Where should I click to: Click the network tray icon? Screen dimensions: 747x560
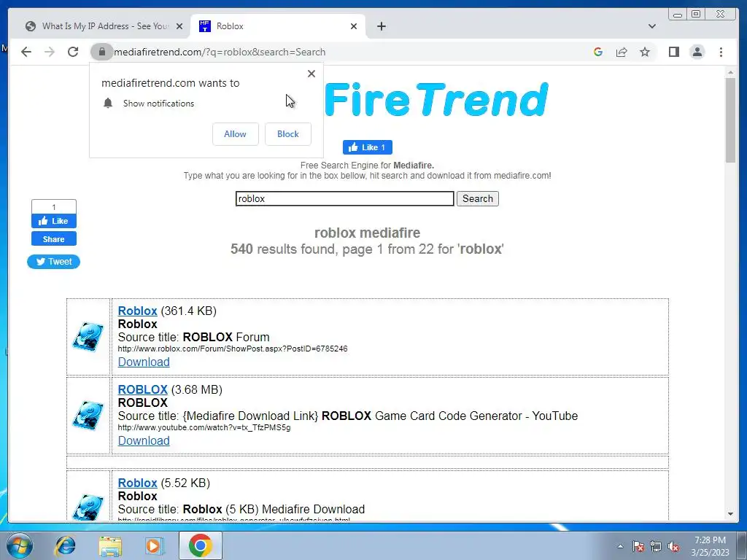click(656, 546)
